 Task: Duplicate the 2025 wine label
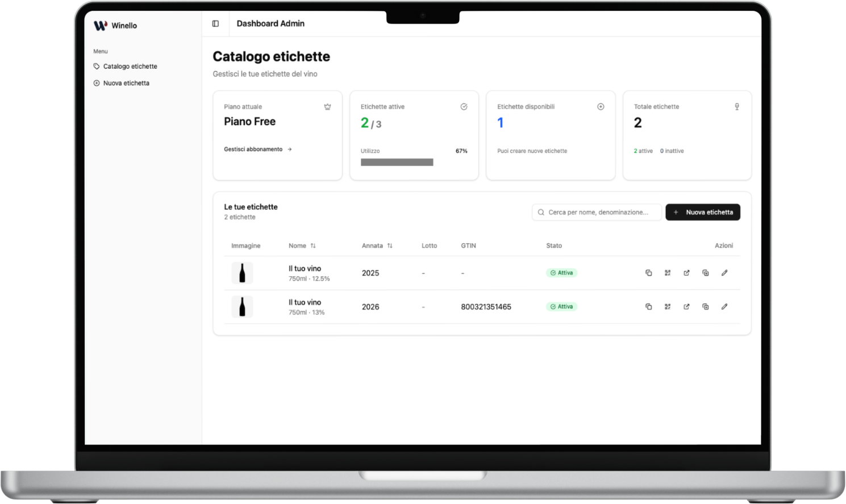tap(706, 273)
